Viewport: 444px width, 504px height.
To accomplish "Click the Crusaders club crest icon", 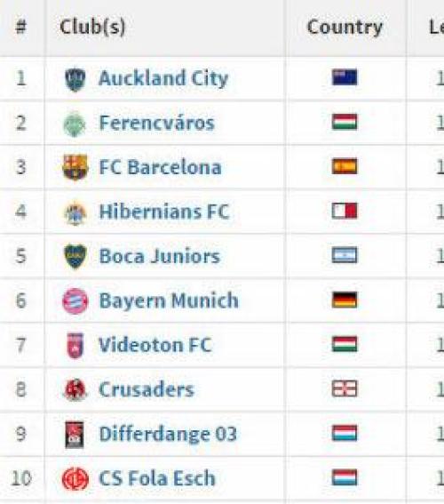I will click(75, 389).
